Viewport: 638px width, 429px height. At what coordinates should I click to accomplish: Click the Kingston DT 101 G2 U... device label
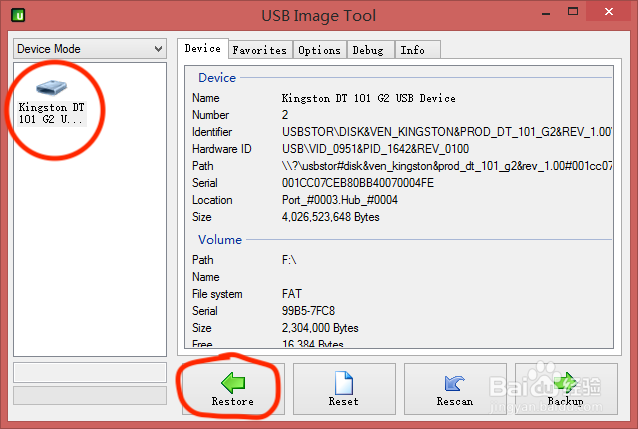tap(51, 113)
